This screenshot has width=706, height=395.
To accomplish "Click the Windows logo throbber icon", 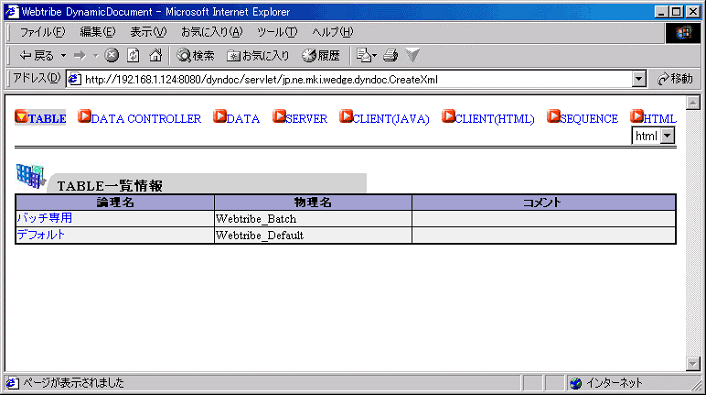I will pyautogui.click(x=683, y=33).
